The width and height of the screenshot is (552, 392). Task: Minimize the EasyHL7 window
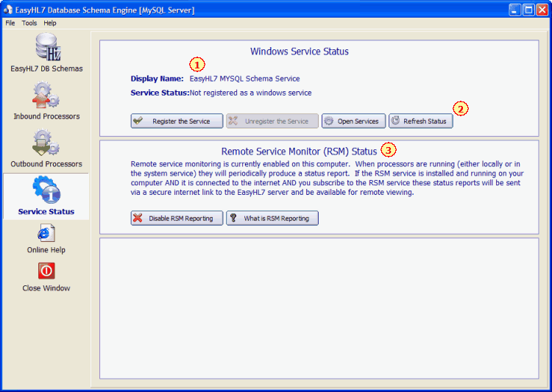(514, 10)
